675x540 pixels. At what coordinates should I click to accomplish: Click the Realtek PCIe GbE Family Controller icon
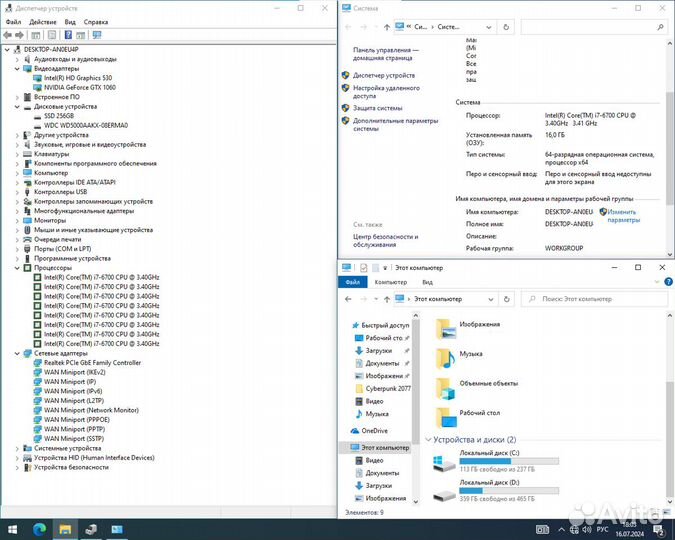tap(38, 363)
